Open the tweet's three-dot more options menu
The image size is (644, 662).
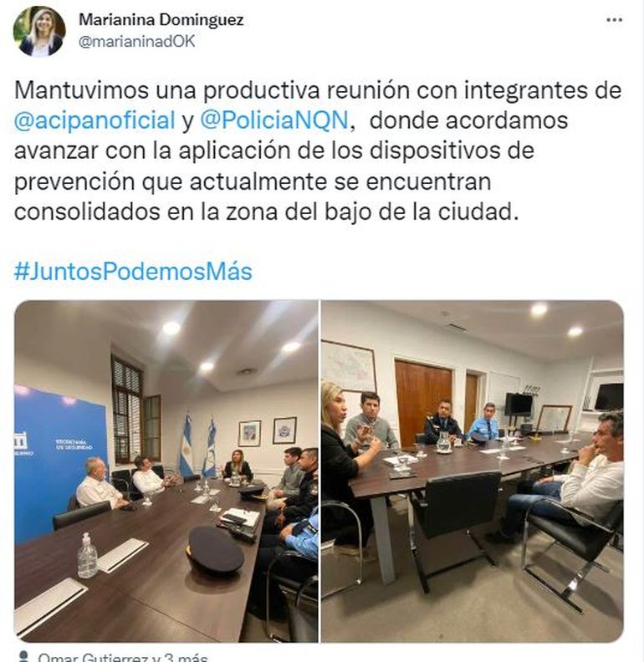(614, 20)
